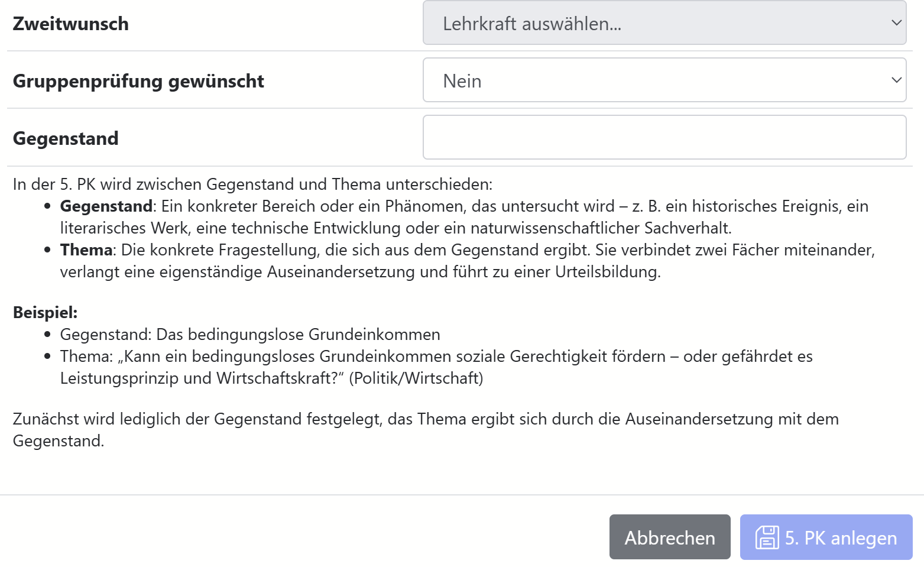
Task: Click the explanatory paragraph starting 'Zunächst wird'
Action: point(426,419)
